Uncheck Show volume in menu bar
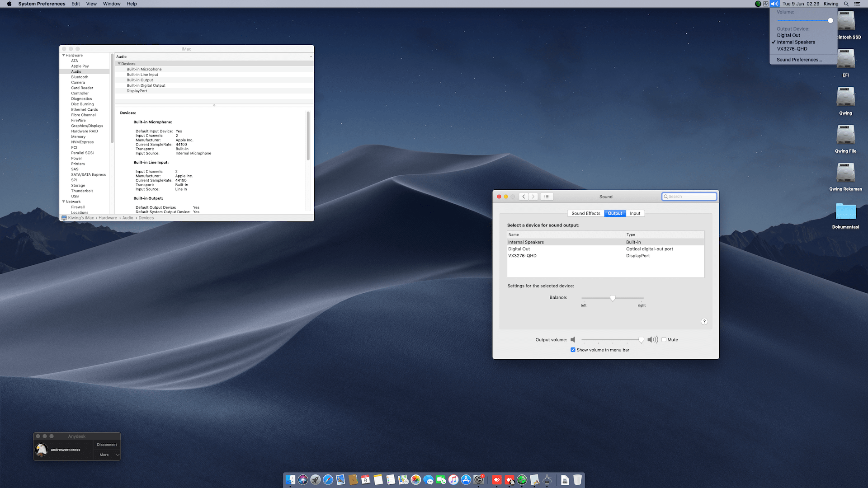Viewport: 868px width, 488px height. [573, 350]
